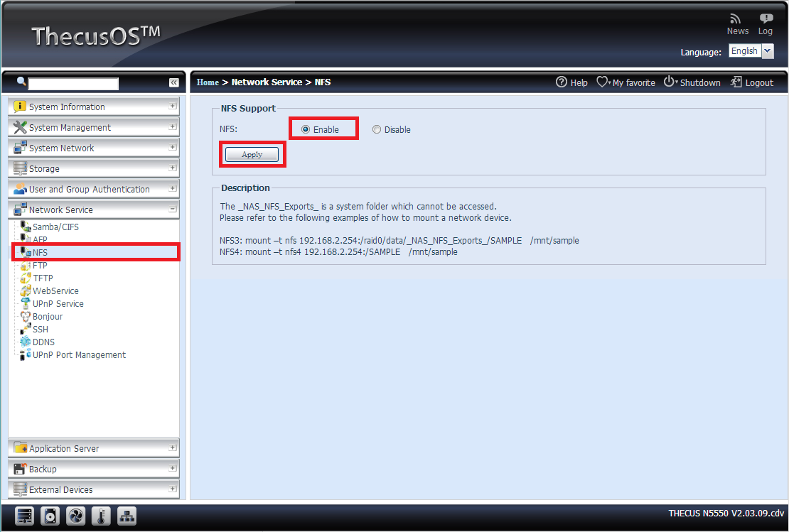The width and height of the screenshot is (789, 532).
Task: Collapse the sidebar with double-arrow icon
Action: pos(173,83)
